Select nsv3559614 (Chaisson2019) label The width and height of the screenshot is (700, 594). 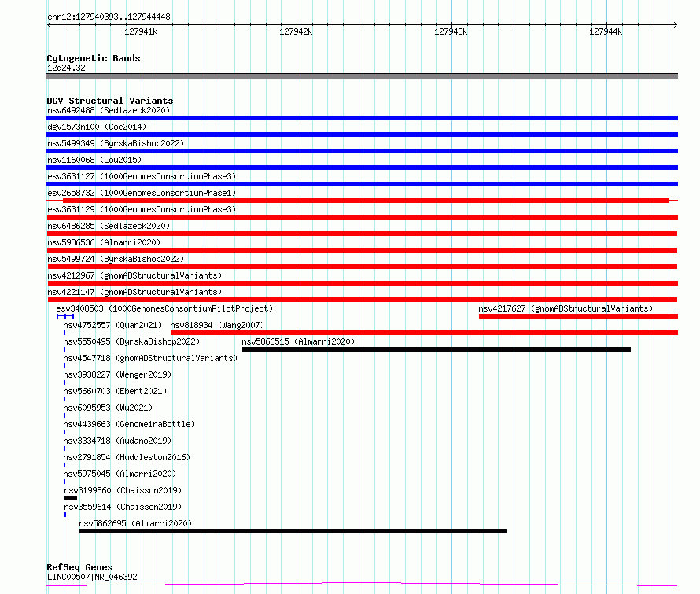pos(123,507)
